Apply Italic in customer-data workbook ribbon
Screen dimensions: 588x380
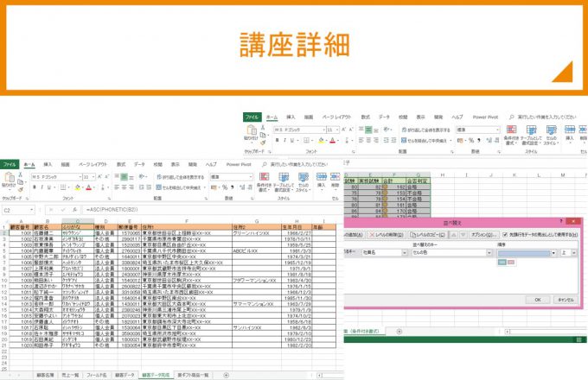(42, 187)
